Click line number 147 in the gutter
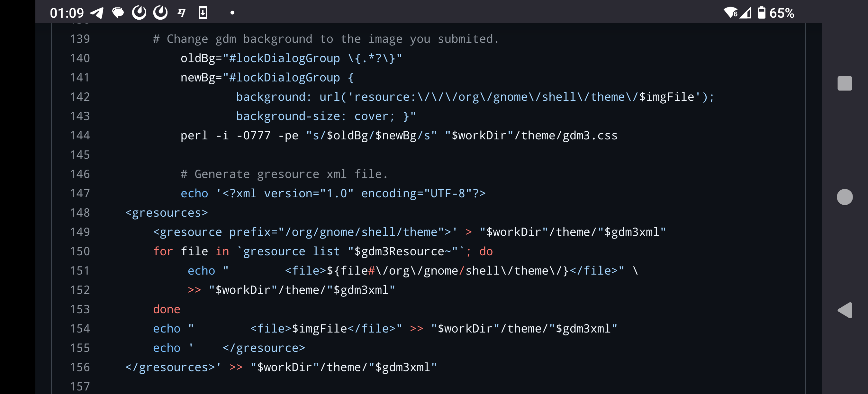The width and height of the screenshot is (868, 394). tap(80, 193)
